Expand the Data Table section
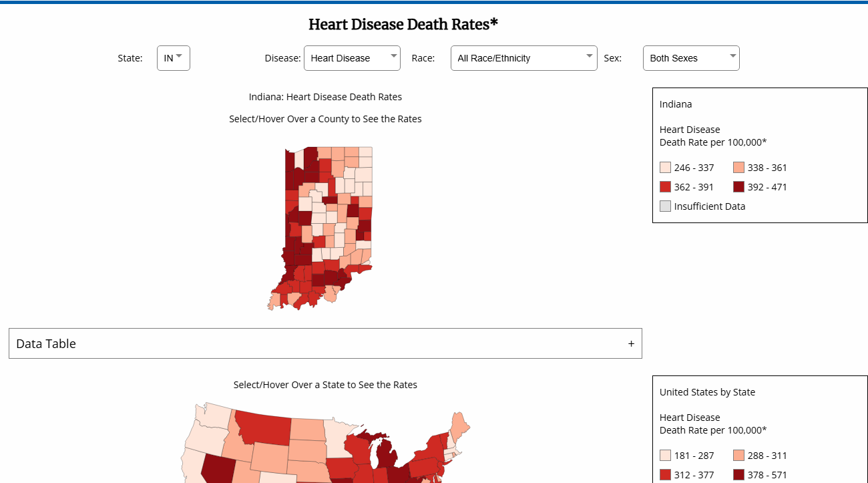868x483 pixels. [325, 343]
